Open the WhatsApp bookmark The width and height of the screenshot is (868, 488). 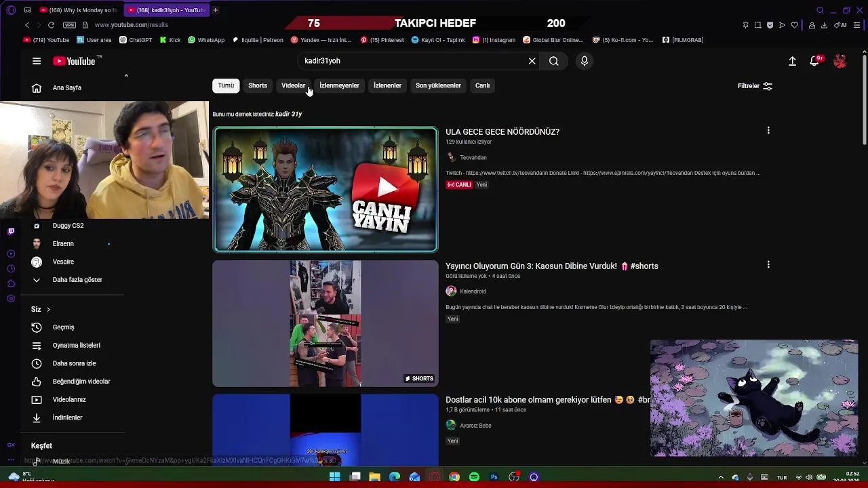(x=206, y=40)
